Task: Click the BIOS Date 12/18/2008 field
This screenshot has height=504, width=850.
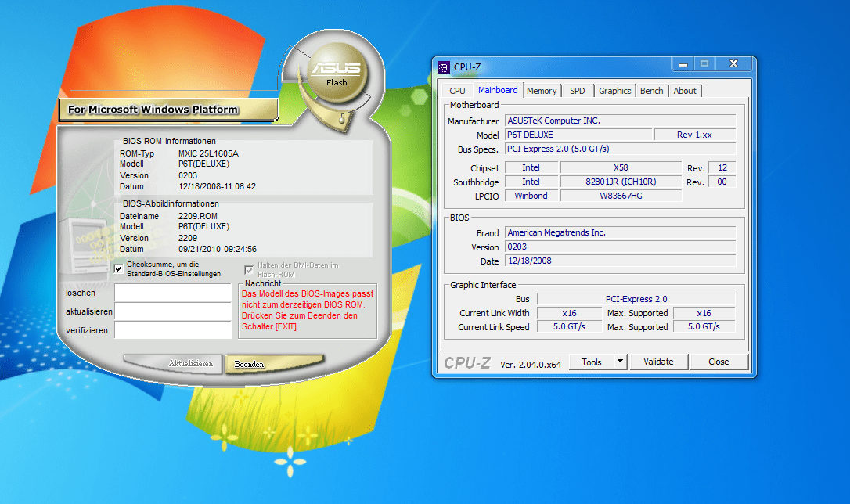Action: [x=620, y=261]
